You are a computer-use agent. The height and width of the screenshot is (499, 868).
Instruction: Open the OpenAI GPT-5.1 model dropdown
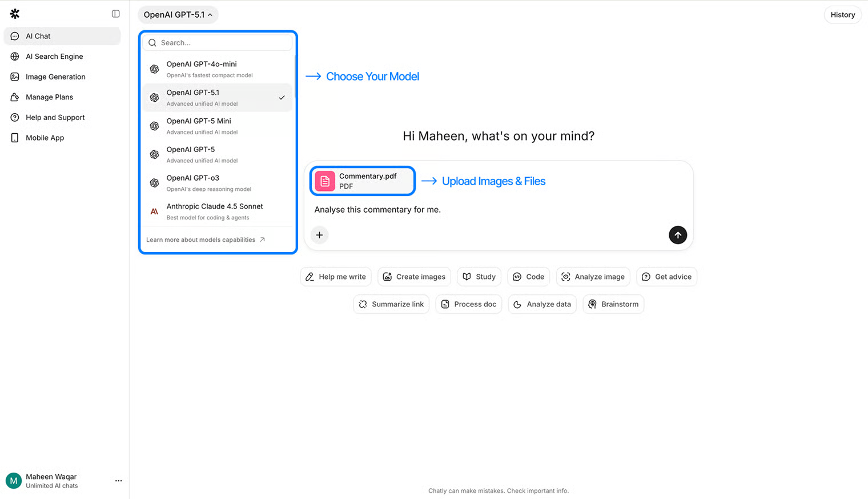click(x=178, y=15)
